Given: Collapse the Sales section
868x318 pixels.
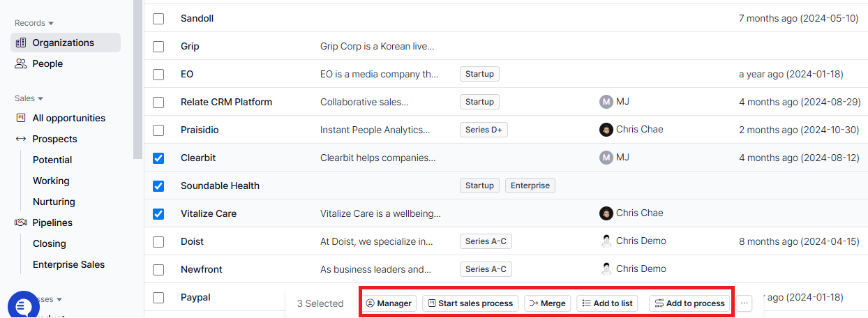Looking at the screenshot, I should [29, 98].
